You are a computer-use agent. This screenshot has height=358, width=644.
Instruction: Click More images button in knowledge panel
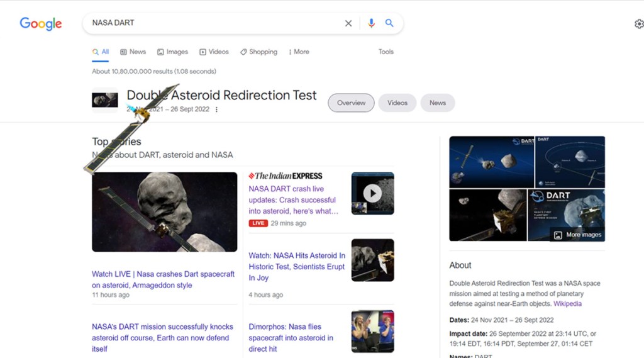pos(578,235)
